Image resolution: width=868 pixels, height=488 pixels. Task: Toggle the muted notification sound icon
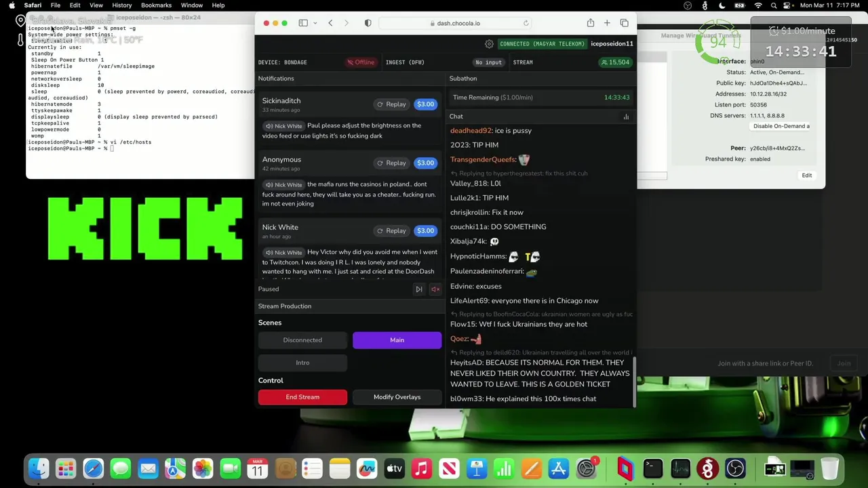pyautogui.click(x=435, y=289)
